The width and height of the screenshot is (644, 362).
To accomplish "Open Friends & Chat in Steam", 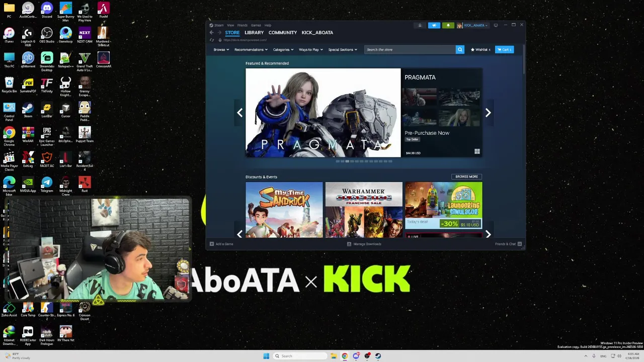I will 508,244.
